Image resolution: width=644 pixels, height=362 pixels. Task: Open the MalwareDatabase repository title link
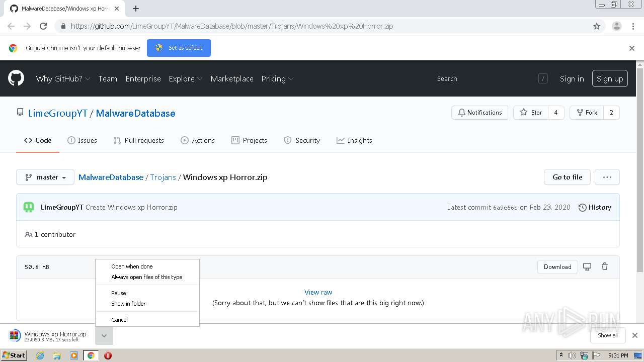click(x=135, y=113)
